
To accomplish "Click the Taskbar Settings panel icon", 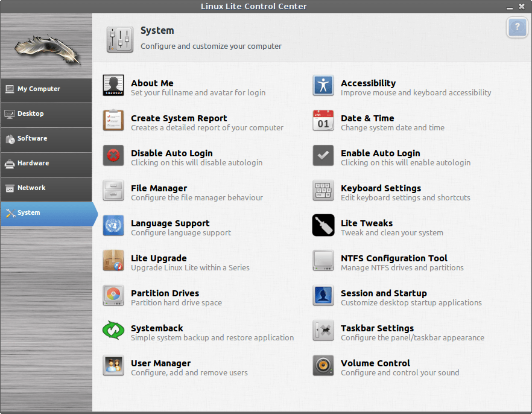I will 323,330.
